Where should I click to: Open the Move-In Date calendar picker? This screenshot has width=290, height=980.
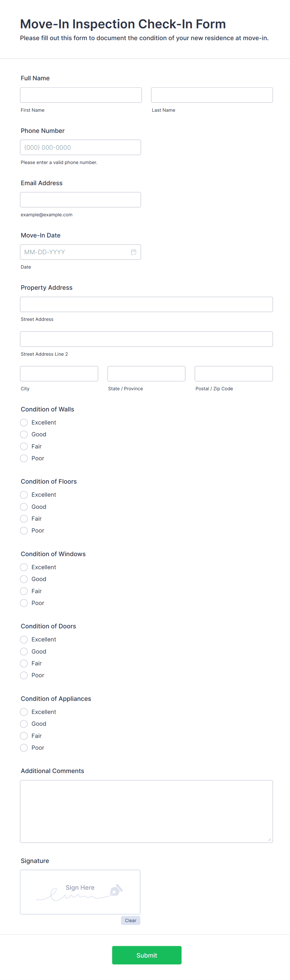[x=133, y=251]
